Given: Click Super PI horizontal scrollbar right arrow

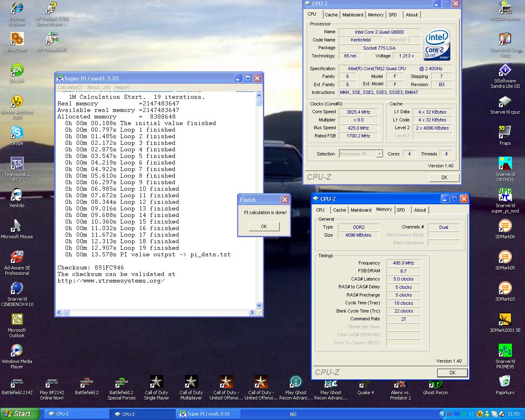Looking at the screenshot, I should (x=252, y=313).
